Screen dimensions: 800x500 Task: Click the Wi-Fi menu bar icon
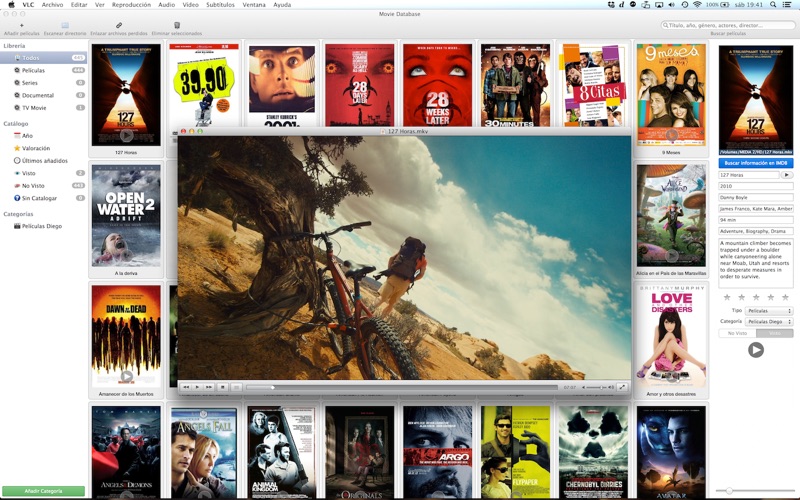[697, 5]
